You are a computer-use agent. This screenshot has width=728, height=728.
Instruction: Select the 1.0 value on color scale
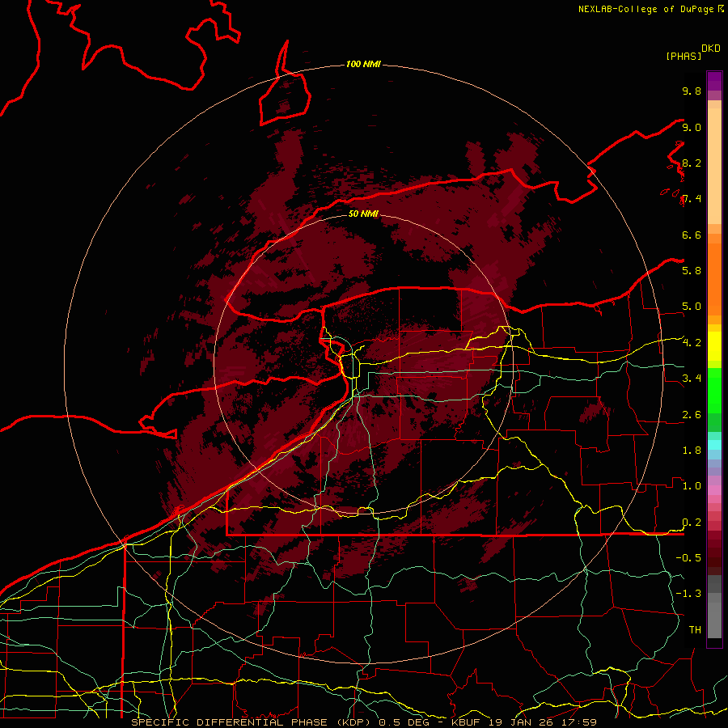(692, 486)
